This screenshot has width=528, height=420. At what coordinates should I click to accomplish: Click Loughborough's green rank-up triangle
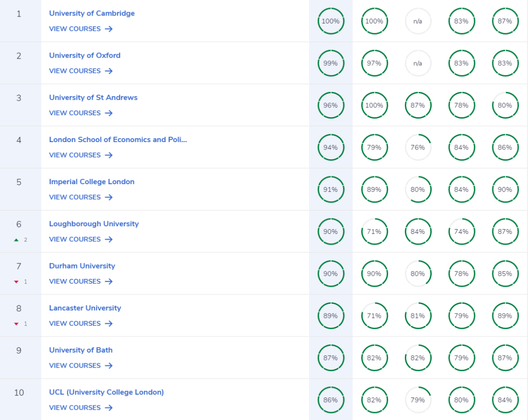[16, 240]
